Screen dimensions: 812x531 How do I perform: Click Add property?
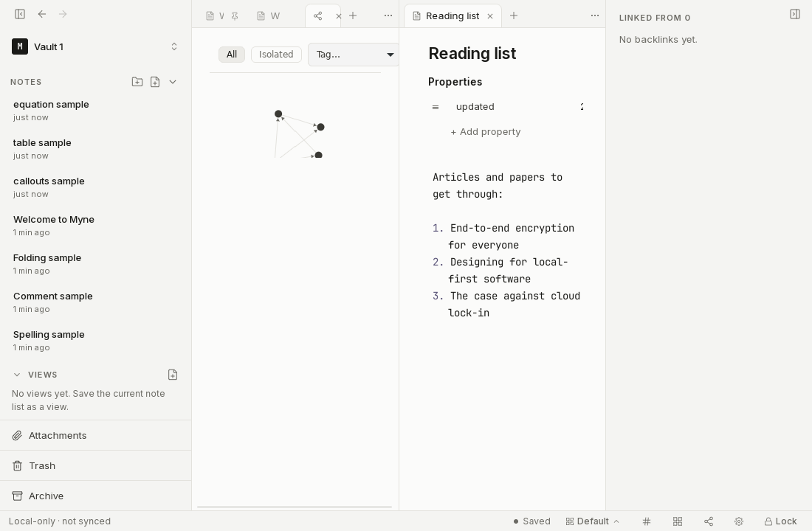(x=485, y=132)
